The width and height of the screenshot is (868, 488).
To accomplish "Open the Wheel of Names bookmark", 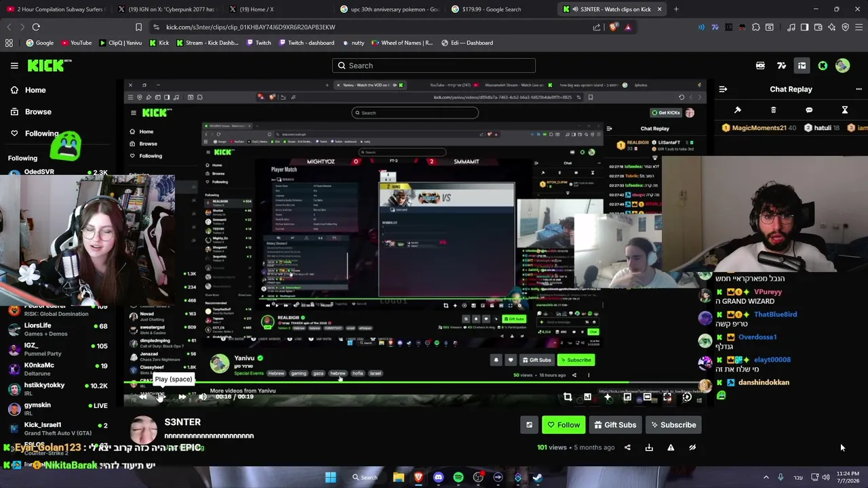I will point(403,43).
